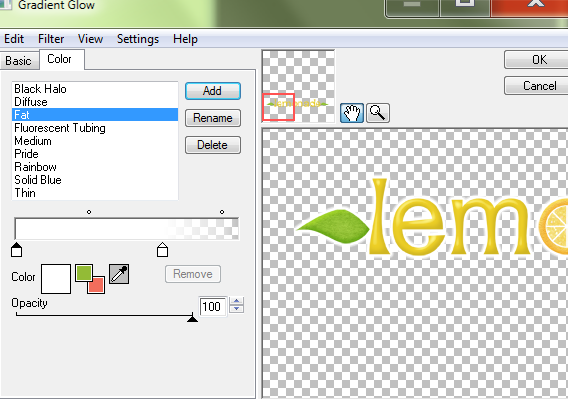Open the Filter menu
This screenshot has width=568, height=399.
pos(51,39)
